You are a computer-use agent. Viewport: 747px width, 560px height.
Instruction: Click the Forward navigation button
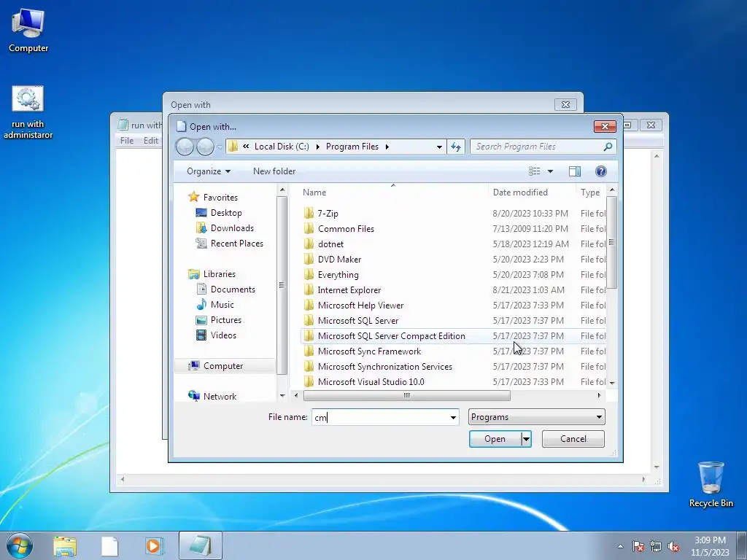click(x=205, y=147)
